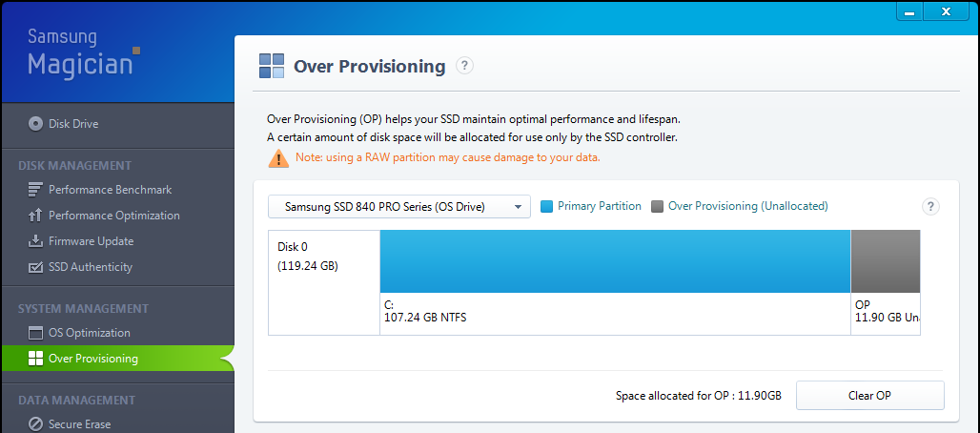This screenshot has width=980, height=433.
Task: Close the Samsung Magician window
Action: click(x=947, y=12)
